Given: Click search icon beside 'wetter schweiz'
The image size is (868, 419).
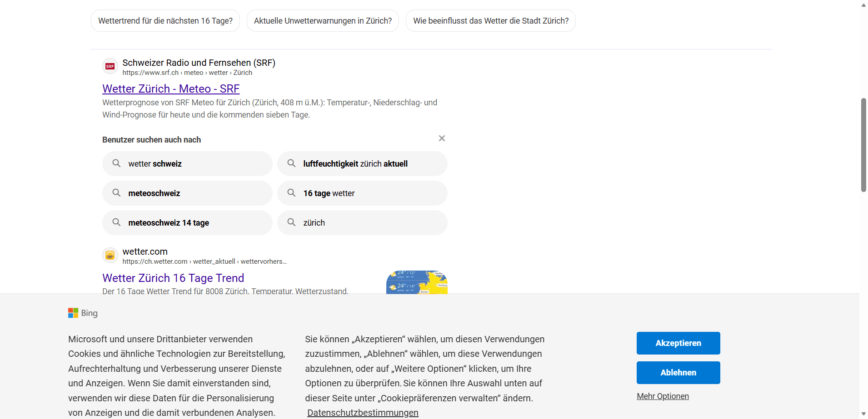Looking at the screenshot, I should pos(116,163).
